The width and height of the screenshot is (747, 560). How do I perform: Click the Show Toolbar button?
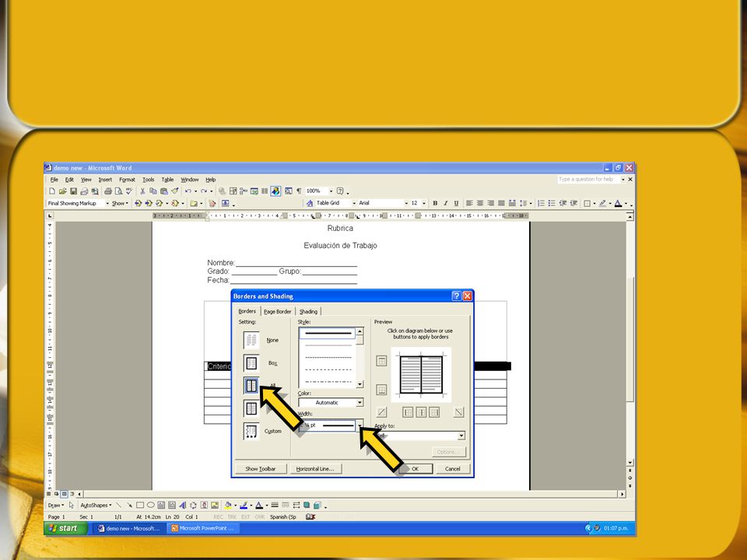[260, 469]
